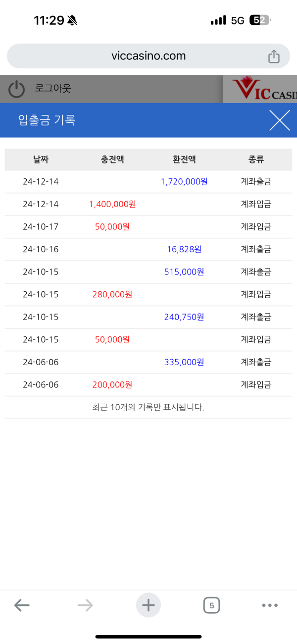Click the 로그아웃 text link

point(53,89)
